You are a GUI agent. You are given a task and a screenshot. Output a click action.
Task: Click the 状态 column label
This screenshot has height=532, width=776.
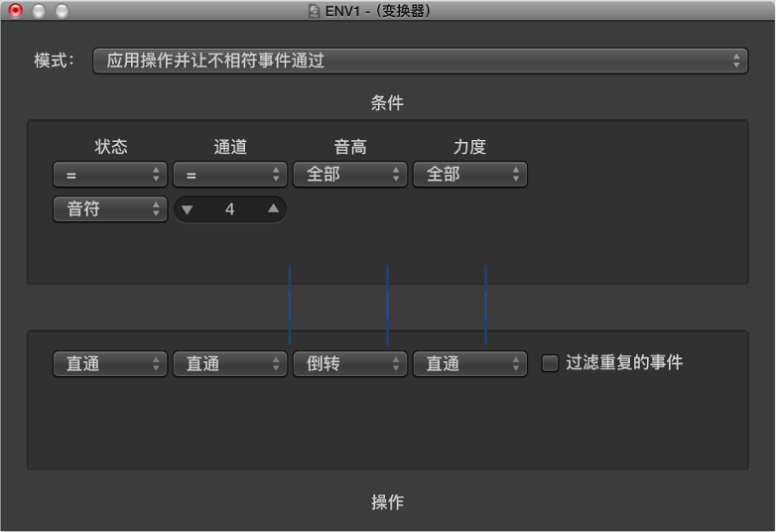click(111, 147)
